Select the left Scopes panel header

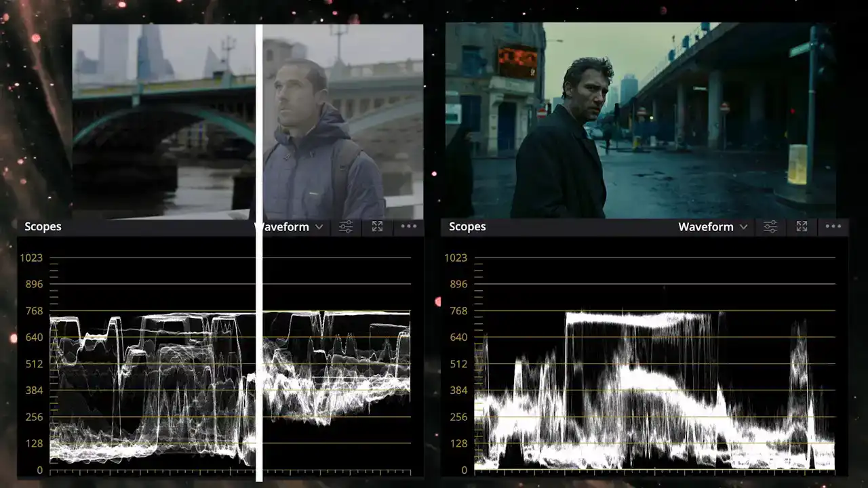tap(43, 226)
